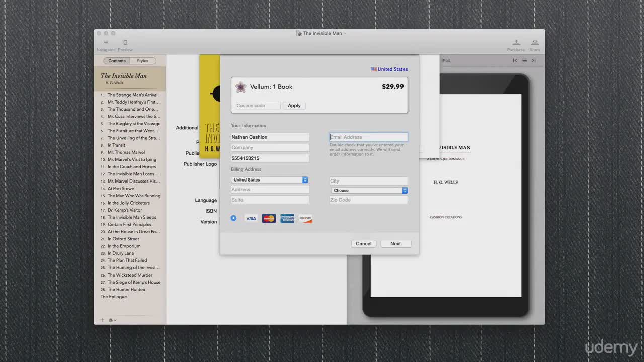The width and height of the screenshot is (644, 362).
Task: Click the Purchase toolbar icon
Action: (x=516, y=43)
